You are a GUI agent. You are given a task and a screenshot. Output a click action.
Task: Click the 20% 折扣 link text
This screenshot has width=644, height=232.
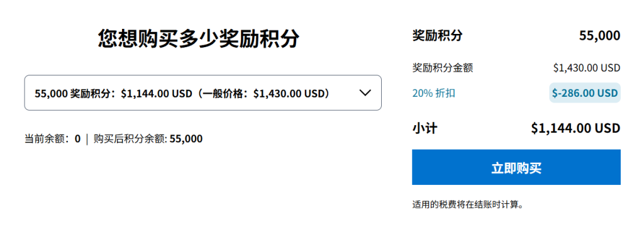click(x=434, y=94)
